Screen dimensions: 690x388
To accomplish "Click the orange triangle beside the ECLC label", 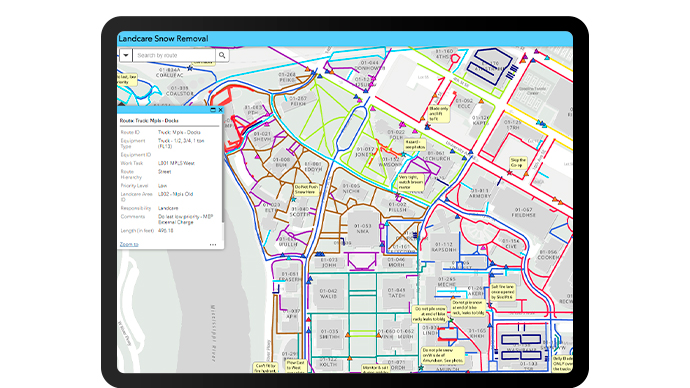I will (x=481, y=101).
